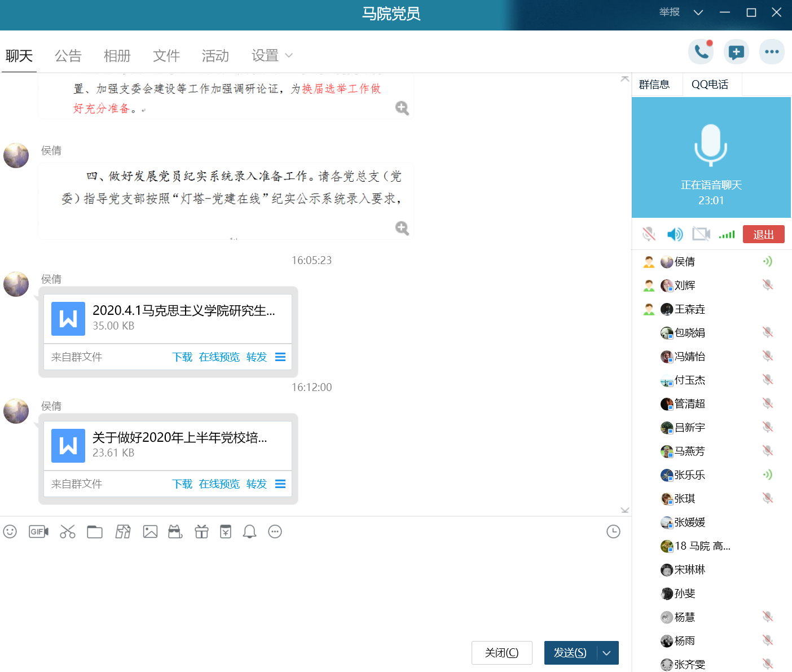Open the send button dropdown arrow
The image size is (792, 672).
tap(607, 653)
